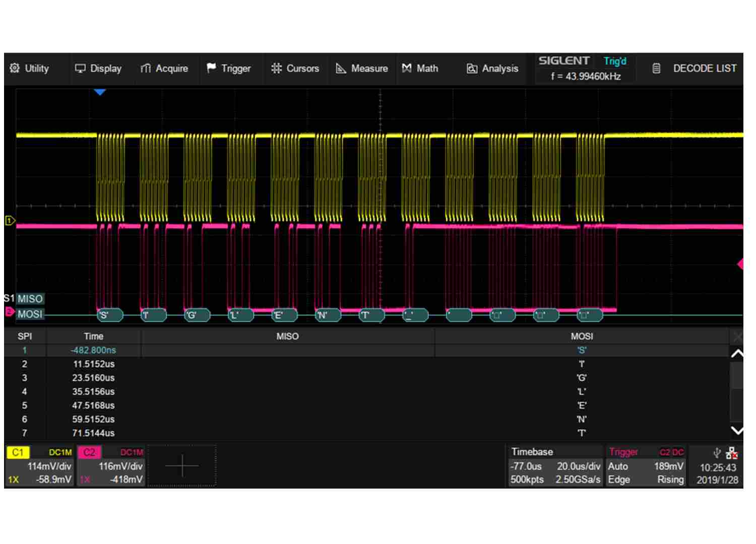756x544 pixels.
Task: Select the blue trigger position marker
Action: point(100,92)
